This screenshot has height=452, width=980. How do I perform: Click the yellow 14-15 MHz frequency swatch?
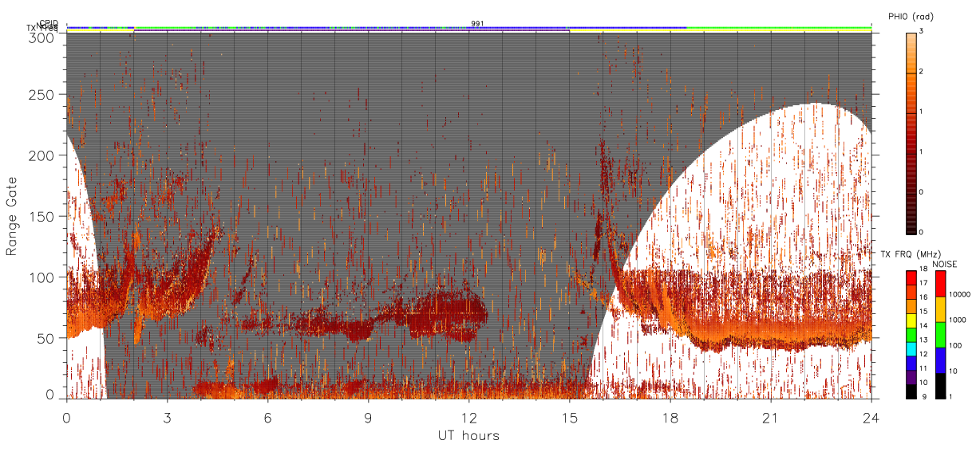[911, 320]
